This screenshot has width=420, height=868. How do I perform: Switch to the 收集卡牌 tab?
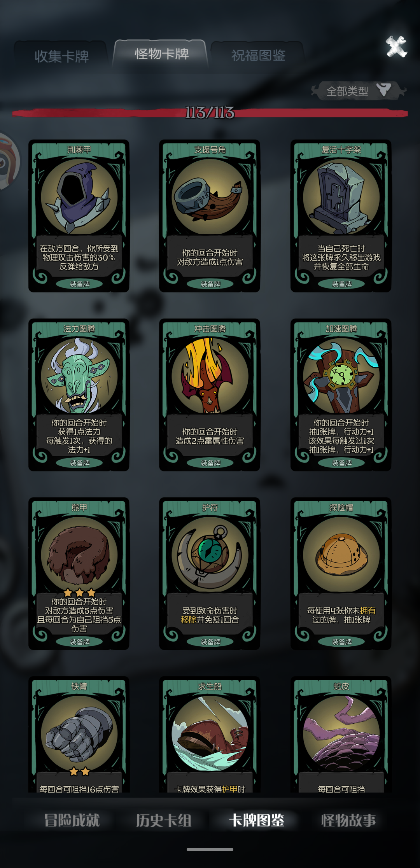61,56
